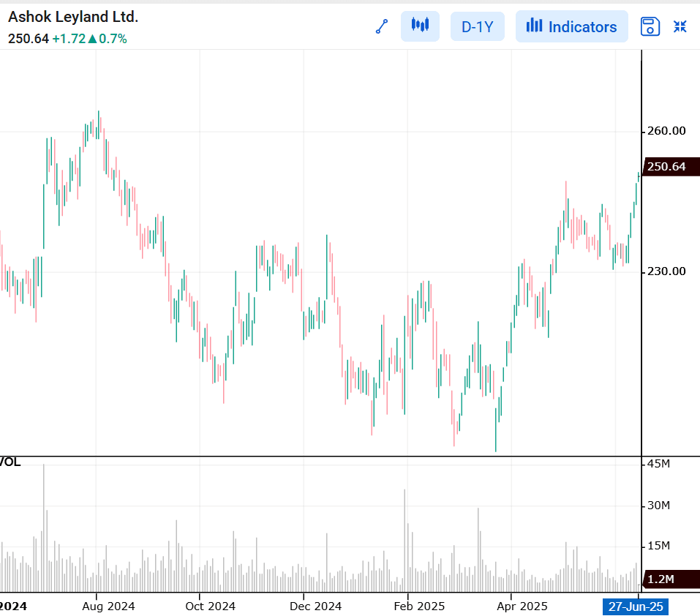Click the 27-Jun-25 date marker
The image size is (700, 616).
tap(636, 606)
